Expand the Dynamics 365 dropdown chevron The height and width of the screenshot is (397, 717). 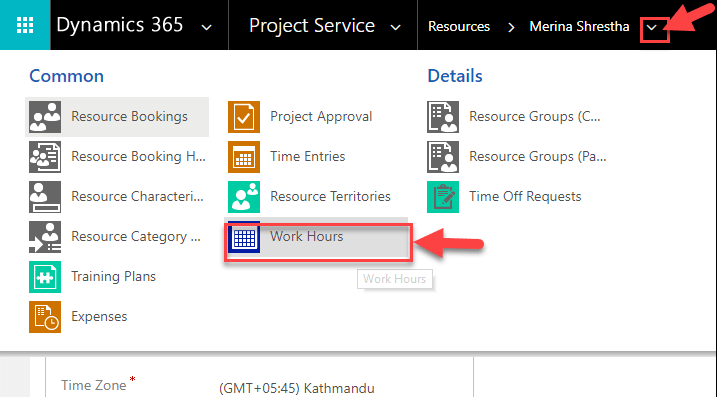coord(207,27)
